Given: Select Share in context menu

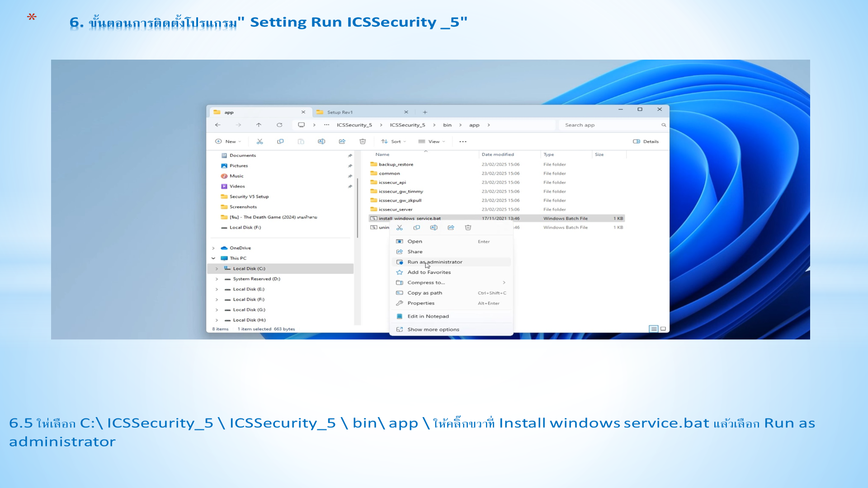Looking at the screenshot, I should tap(451, 252).
